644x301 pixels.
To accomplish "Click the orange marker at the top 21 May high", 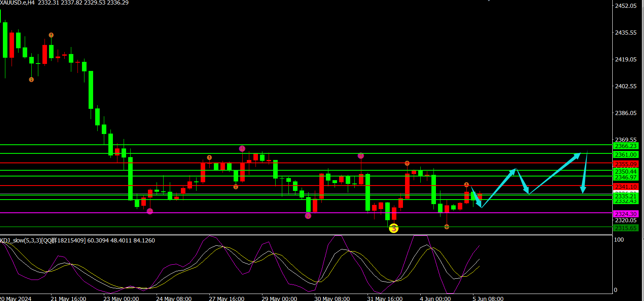I will coord(51,35).
